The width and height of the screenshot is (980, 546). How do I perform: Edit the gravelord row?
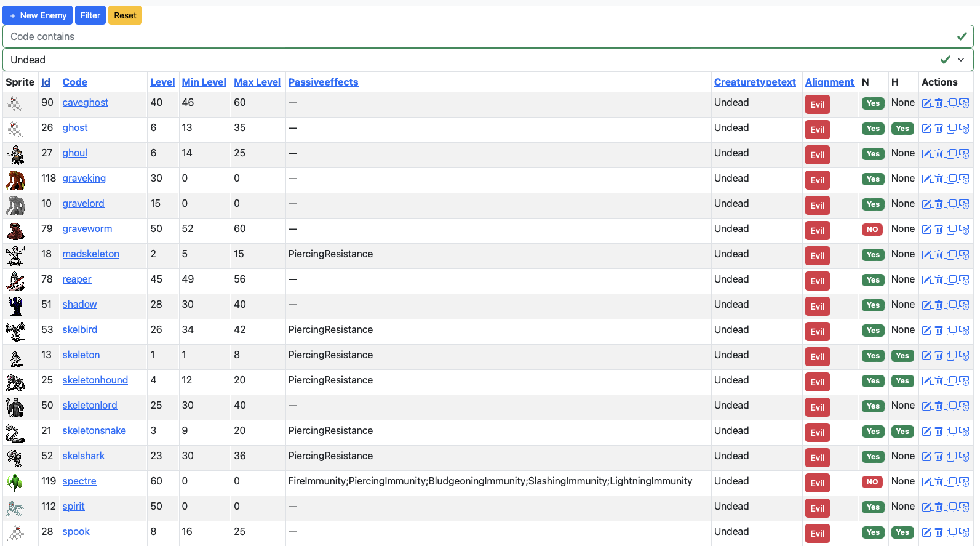(x=926, y=204)
